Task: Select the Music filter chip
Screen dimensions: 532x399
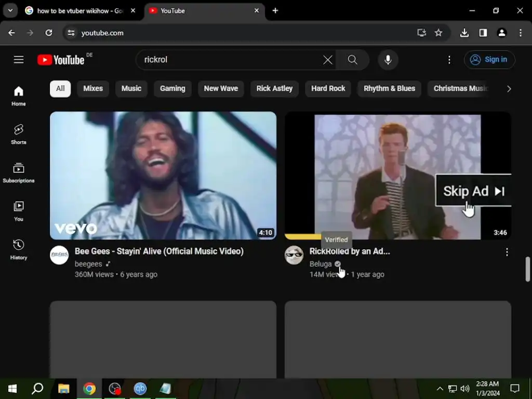Action: pyautogui.click(x=131, y=88)
